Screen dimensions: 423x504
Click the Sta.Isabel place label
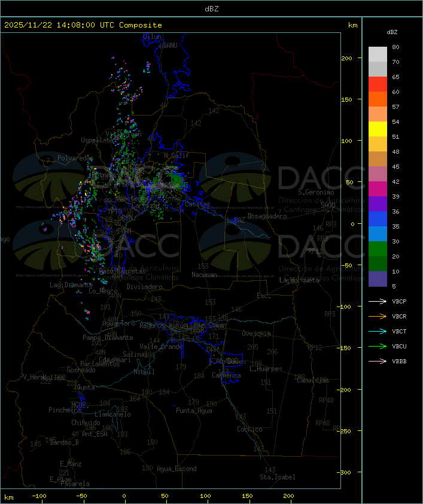pyautogui.click(x=278, y=477)
